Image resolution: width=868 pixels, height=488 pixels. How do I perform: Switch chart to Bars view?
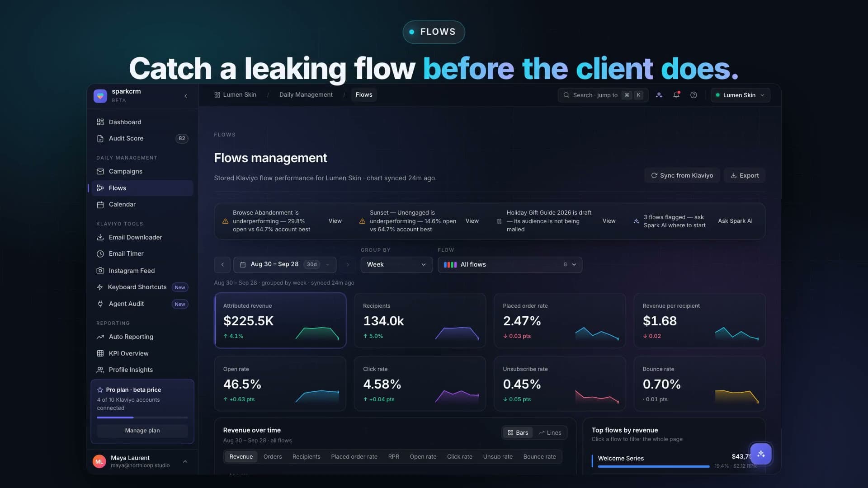518,432
